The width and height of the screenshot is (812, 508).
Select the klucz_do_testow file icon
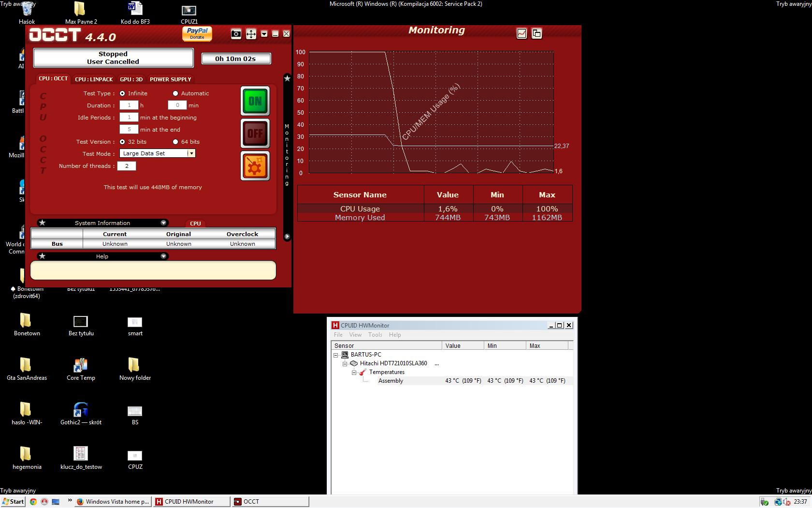coord(81,458)
